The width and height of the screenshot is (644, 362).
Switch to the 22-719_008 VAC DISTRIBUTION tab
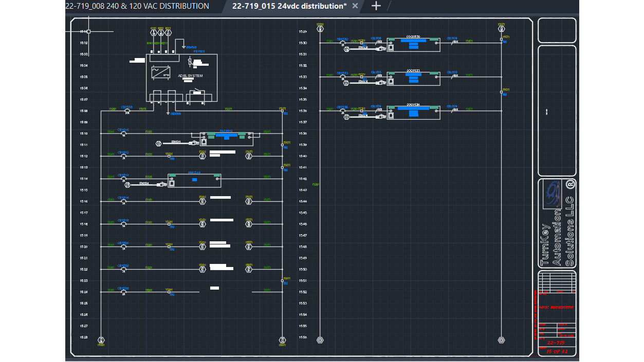pos(136,6)
